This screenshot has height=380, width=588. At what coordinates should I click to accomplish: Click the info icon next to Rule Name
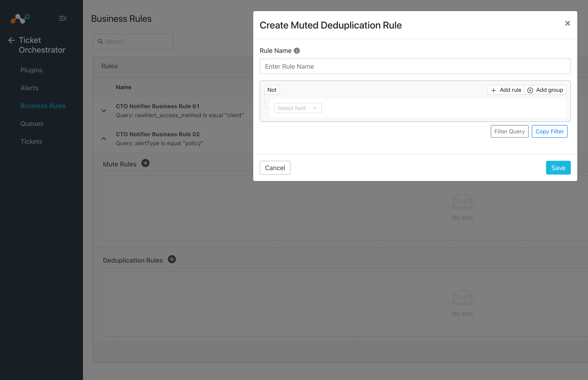297,51
